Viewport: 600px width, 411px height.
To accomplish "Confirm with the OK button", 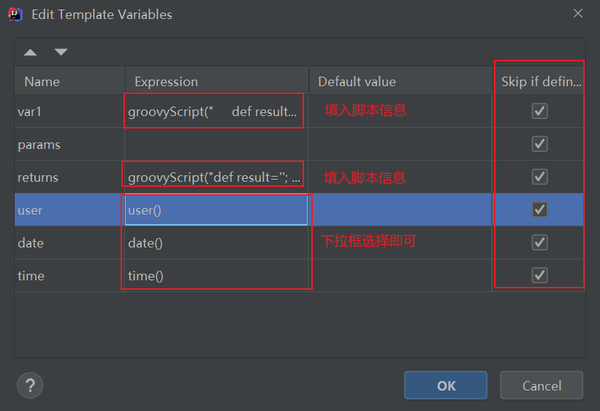I will coord(446,385).
